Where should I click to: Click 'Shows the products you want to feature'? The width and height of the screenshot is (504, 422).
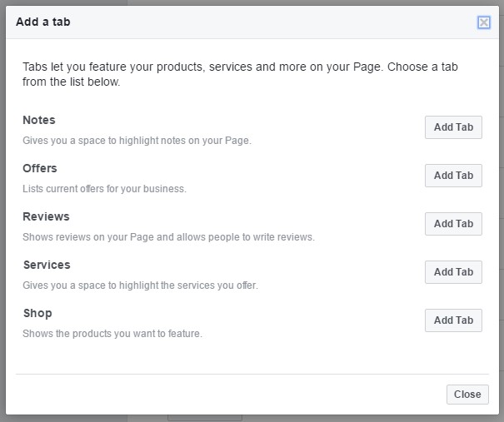click(x=112, y=334)
